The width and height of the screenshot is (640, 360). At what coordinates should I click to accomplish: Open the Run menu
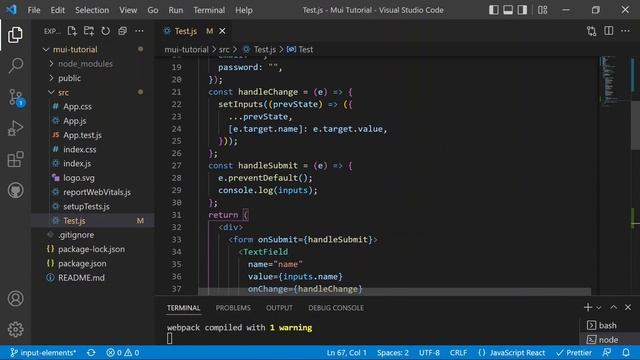[176, 10]
